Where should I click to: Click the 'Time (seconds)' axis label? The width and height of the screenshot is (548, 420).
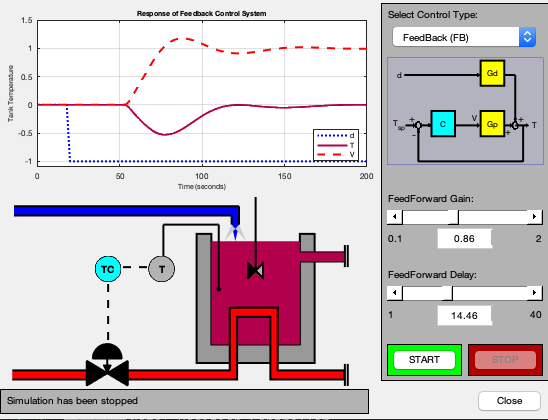(x=202, y=187)
